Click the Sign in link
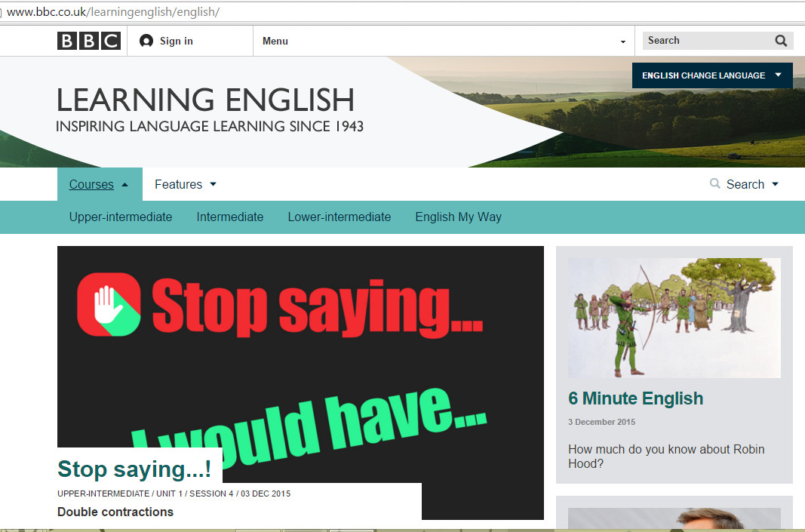 pos(176,41)
